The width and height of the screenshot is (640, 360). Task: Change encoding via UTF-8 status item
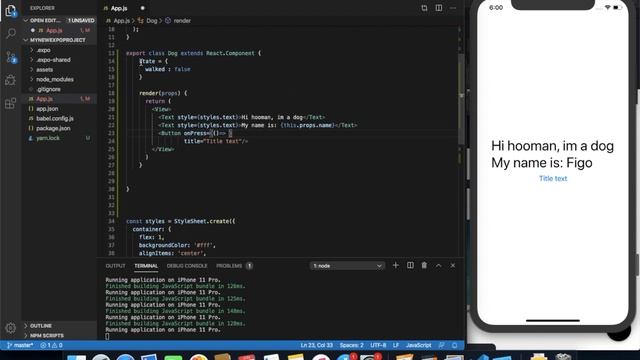coord(378,345)
